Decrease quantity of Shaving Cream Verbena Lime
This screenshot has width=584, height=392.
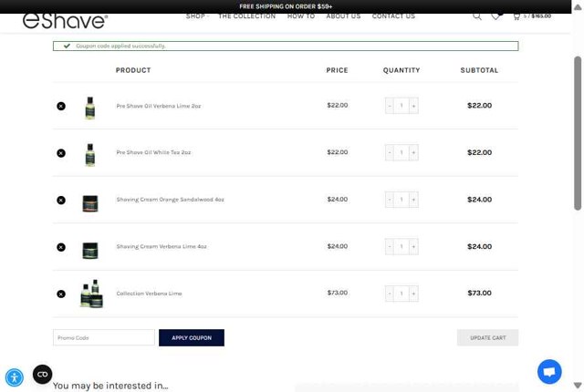click(390, 246)
